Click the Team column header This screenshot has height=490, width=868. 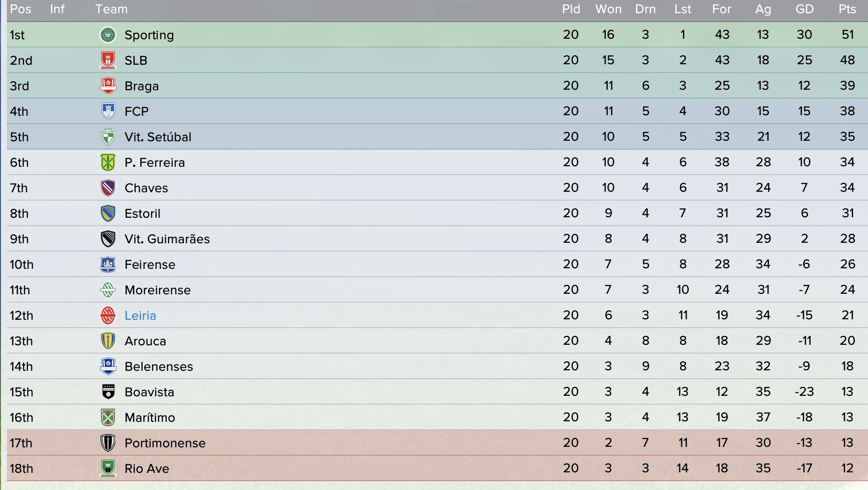point(111,9)
